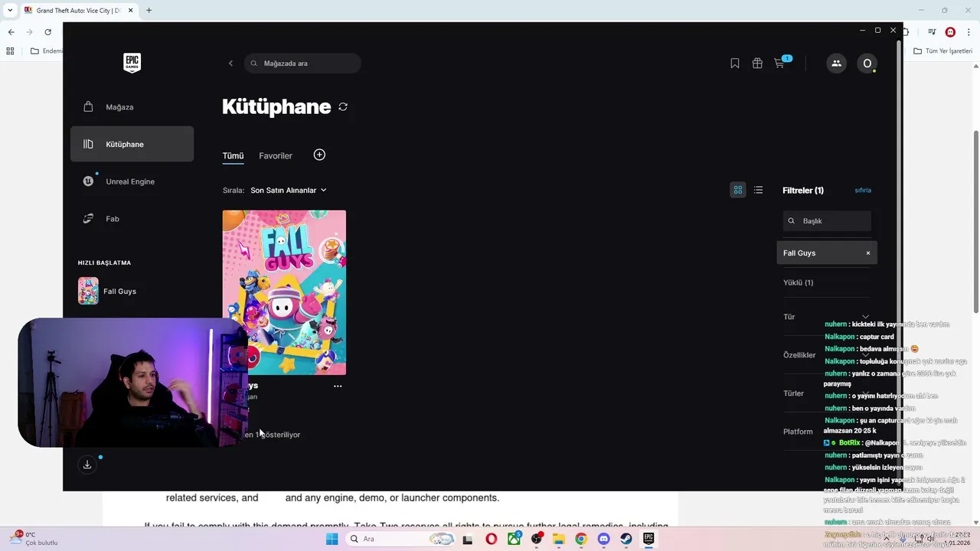Open the Fall Guys game cover thumbnail

click(x=284, y=292)
